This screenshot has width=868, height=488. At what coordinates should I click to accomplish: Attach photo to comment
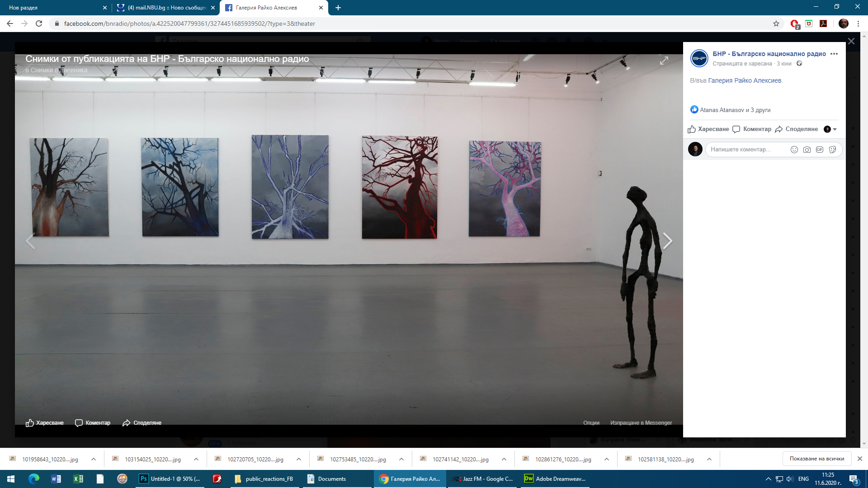(807, 150)
